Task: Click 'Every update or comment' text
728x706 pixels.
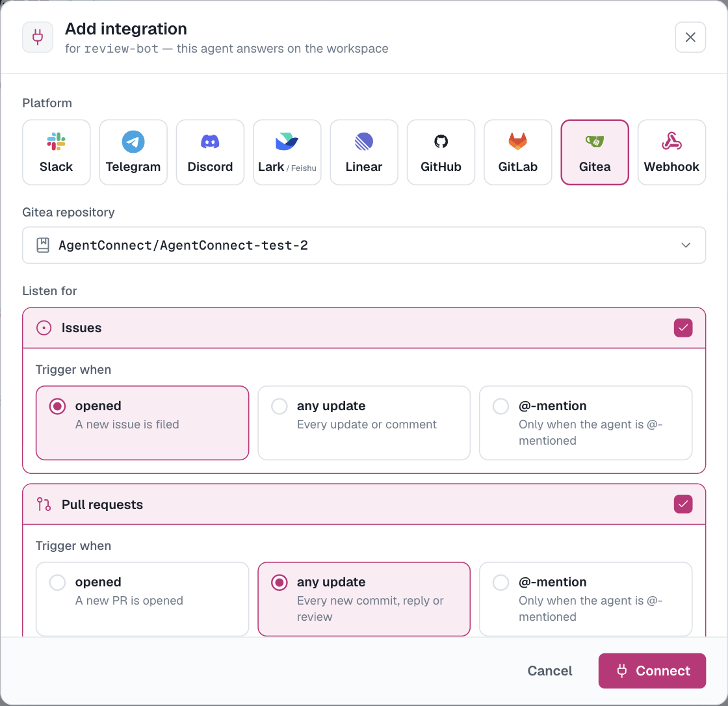Action: (367, 425)
